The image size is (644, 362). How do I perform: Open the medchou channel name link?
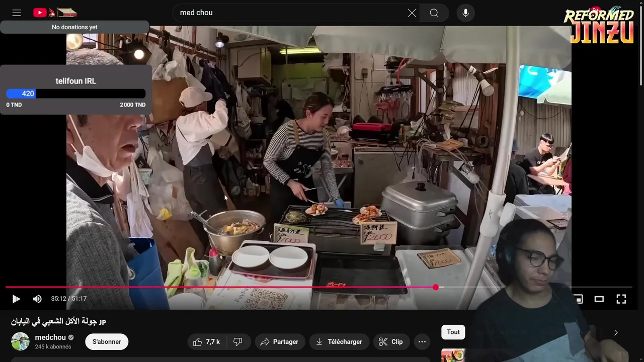point(50,337)
